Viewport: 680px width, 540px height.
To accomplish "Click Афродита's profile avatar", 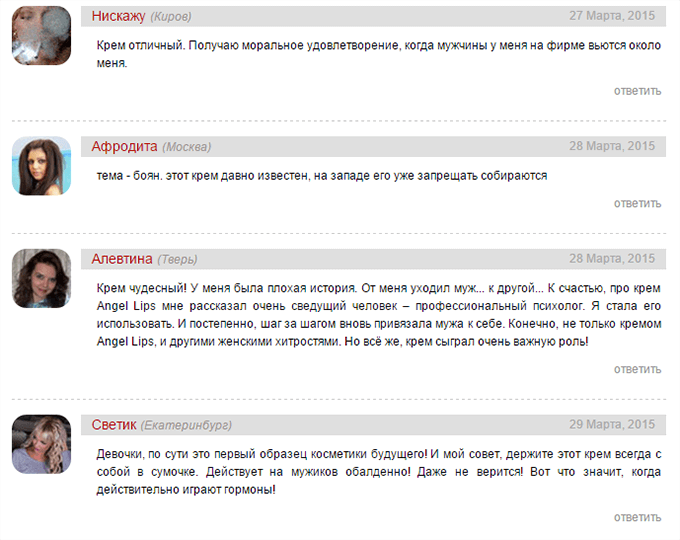I will click(41, 166).
